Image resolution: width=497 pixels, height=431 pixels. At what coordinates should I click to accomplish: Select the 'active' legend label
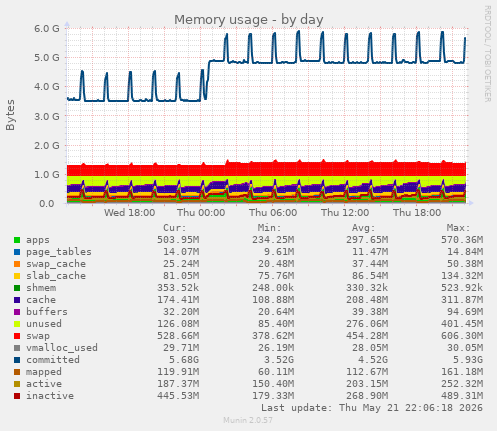pos(44,384)
